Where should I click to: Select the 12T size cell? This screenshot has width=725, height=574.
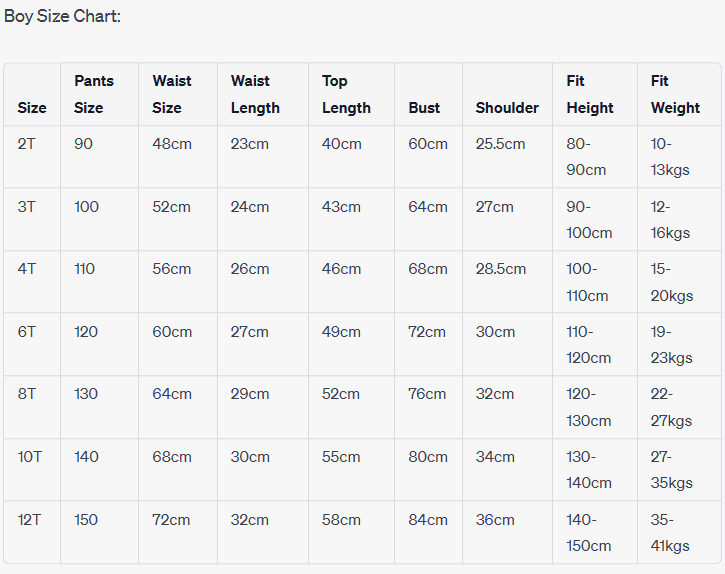(x=30, y=520)
